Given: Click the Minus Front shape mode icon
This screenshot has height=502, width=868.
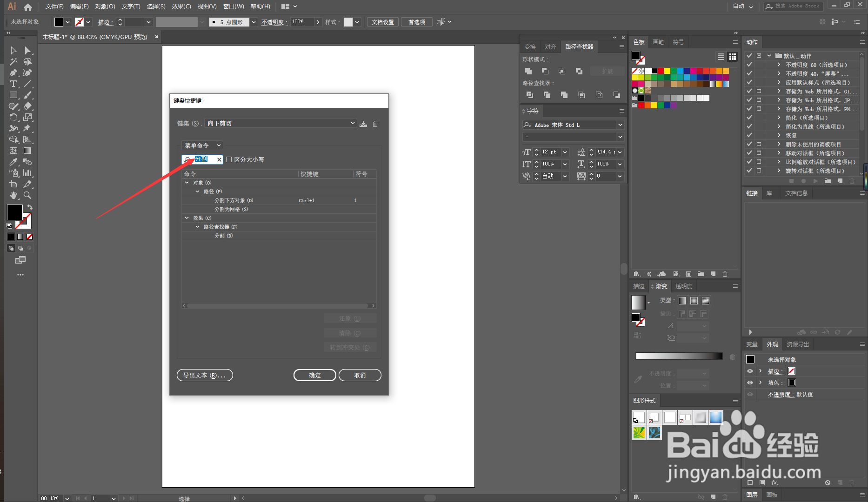Looking at the screenshot, I should (x=545, y=71).
